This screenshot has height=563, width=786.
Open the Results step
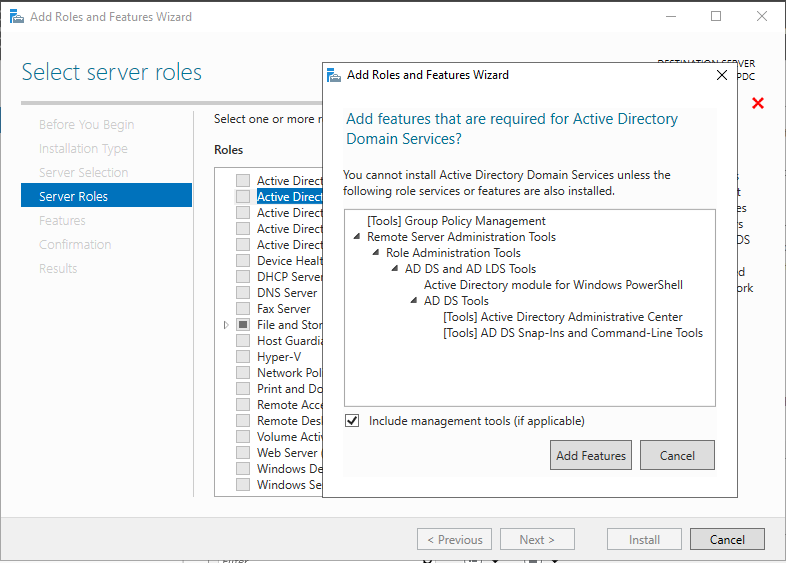(58, 269)
